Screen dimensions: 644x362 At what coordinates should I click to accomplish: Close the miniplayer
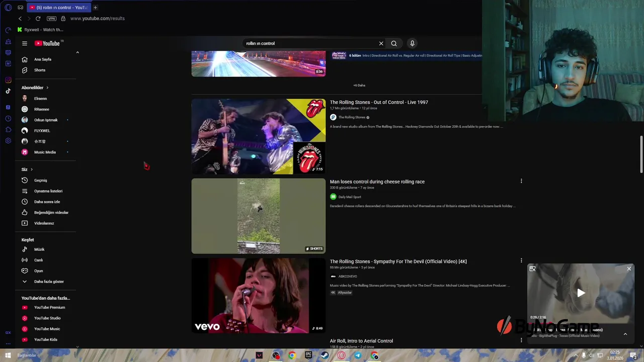[x=629, y=269]
